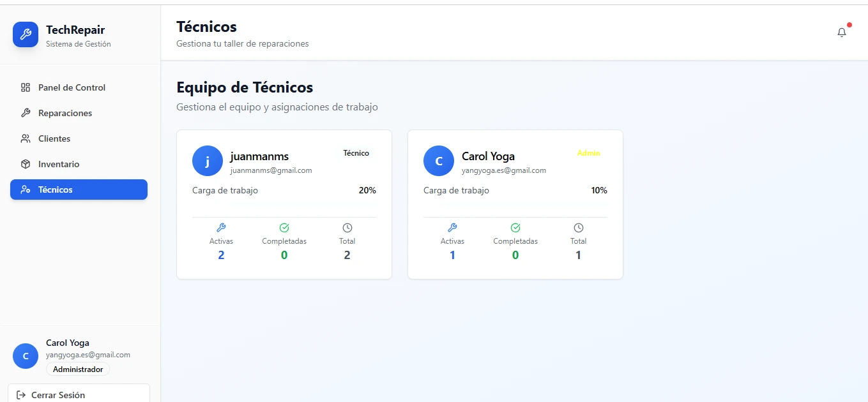This screenshot has width=868, height=402.
Task: Click TechRepair brand title
Action: 75,30
